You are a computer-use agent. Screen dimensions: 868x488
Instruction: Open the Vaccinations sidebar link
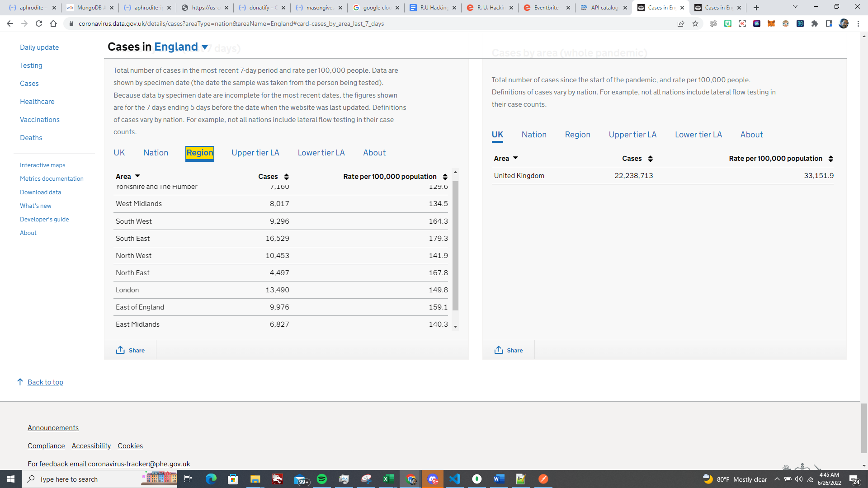(x=40, y=120)
